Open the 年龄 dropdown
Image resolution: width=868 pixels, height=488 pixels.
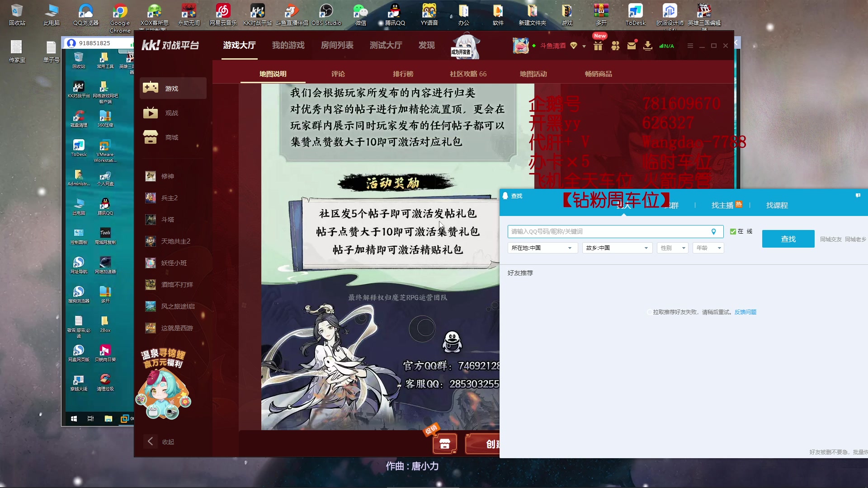click(708, 248)
